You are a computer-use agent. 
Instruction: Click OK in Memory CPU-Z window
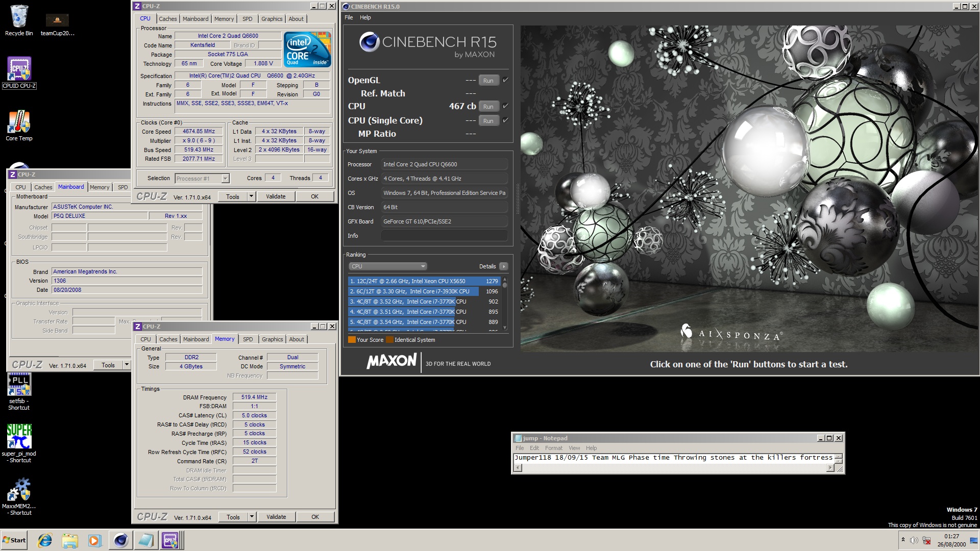(x=315, y=517)
